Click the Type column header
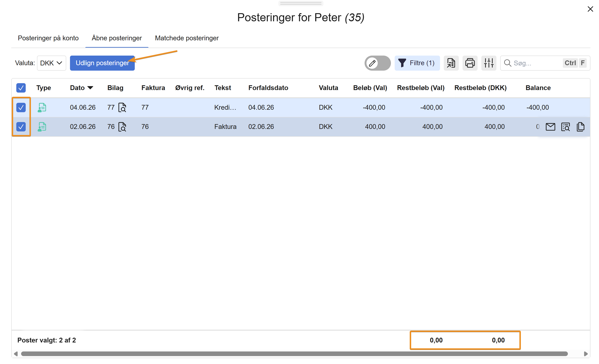Image resolution: width=599 pixels, height=364 pixels. (44, 88)
